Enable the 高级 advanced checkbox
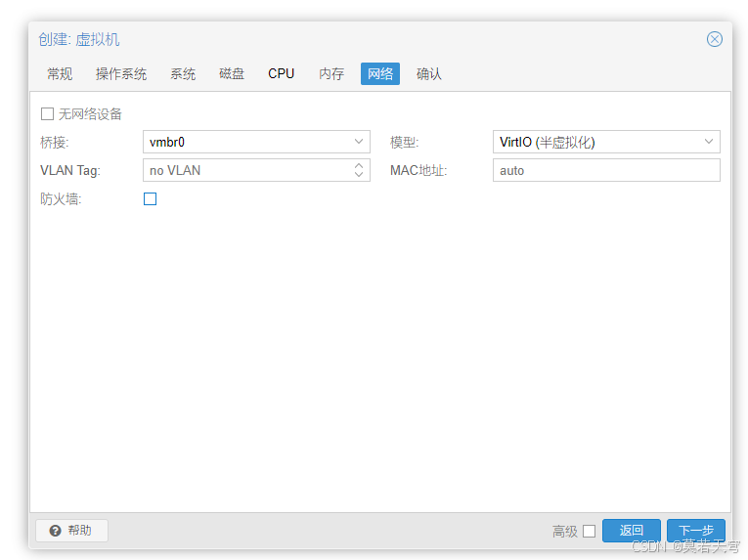748x560 pixels. pos(590,531)
